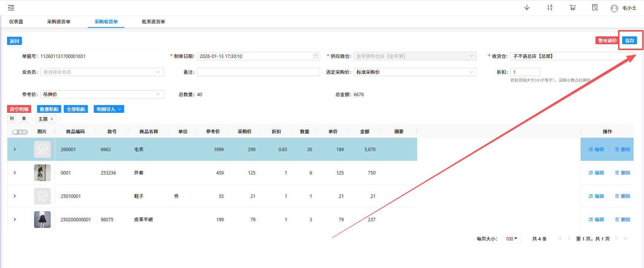The height and width of the screenshot is (268, 644).
Task: Open the calendar icon in 制单日期 field
Action: pos(315,56)
